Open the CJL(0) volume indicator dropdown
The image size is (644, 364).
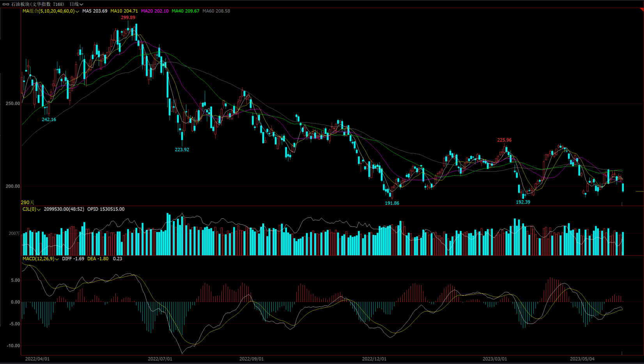tap(32, 209)
